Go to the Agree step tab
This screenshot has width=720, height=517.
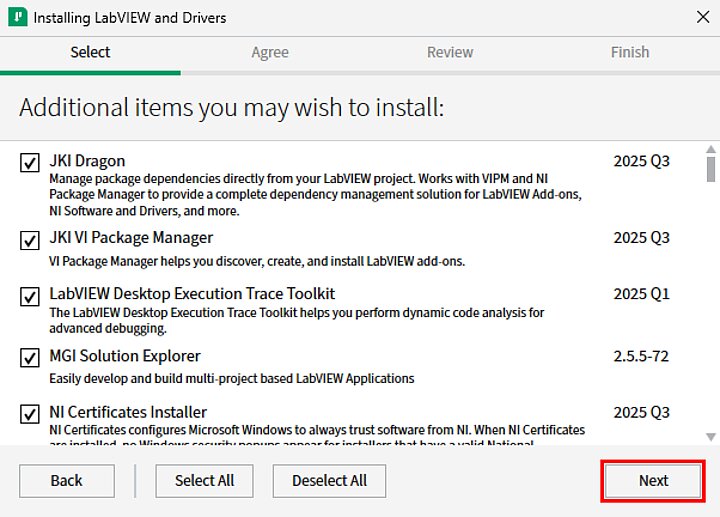[270, 52]
